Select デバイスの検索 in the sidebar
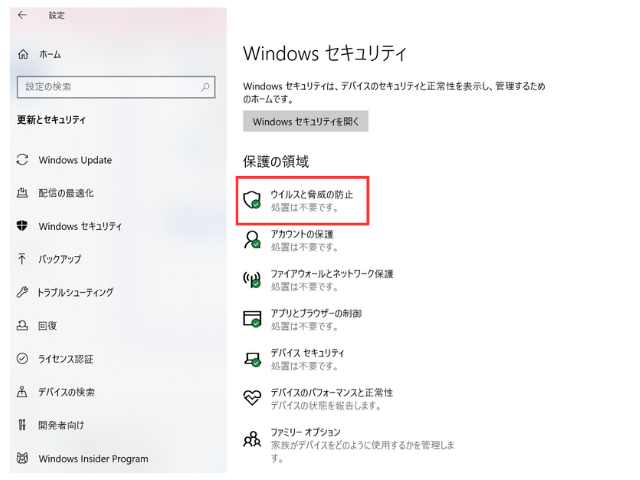This screenshot has height=480, width=640. point(66,392)
